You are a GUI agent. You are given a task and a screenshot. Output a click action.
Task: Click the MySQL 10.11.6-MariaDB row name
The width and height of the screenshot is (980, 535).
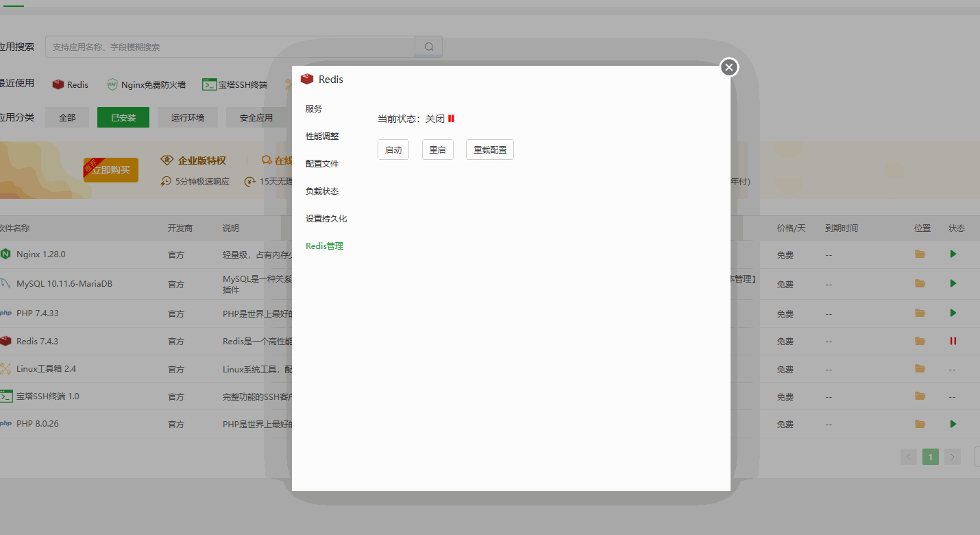64,284
